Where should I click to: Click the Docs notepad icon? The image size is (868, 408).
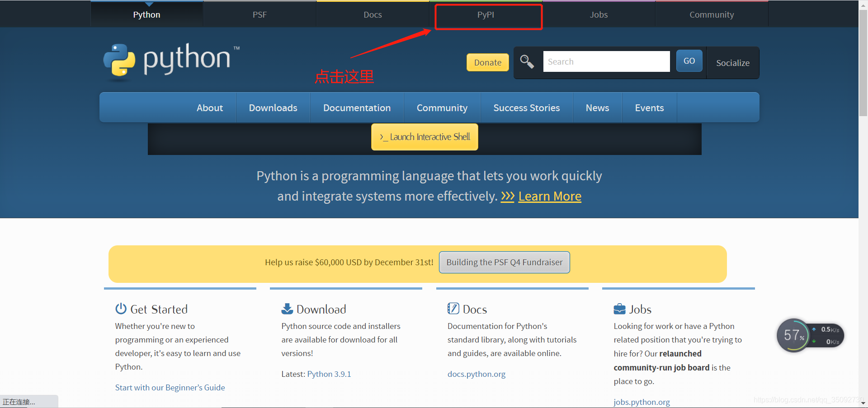click(x=453, y=309)
